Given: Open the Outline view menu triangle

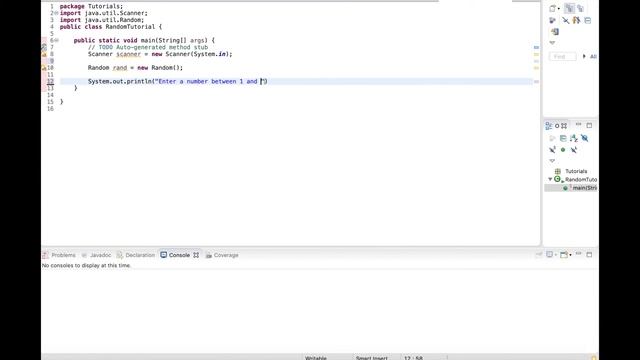Looking at the screenshot, I should (x=552, y=161).
